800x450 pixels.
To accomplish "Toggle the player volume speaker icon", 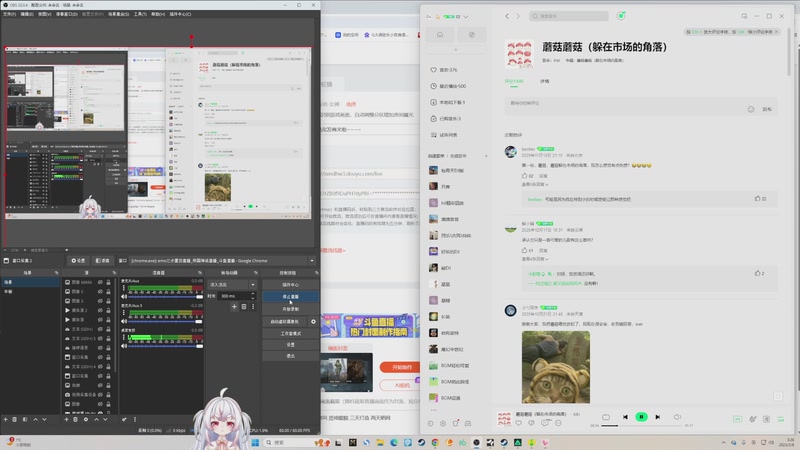I will coord(677,417).
